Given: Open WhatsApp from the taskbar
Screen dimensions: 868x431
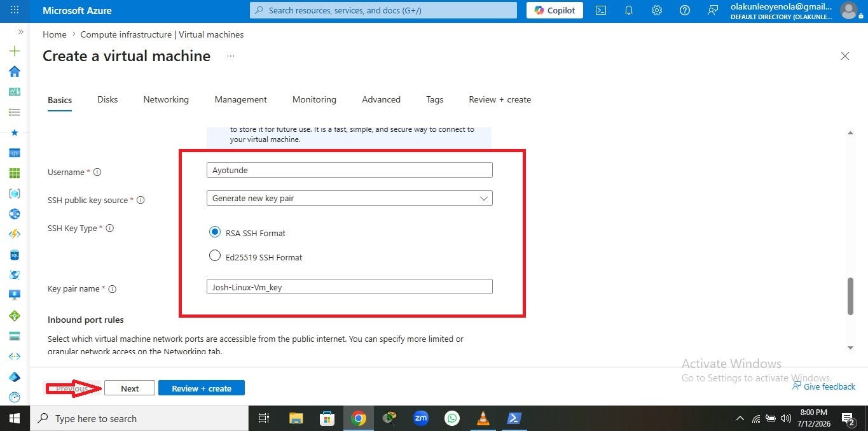Looking at the screenshot, I should pyautogui.click(x=452, y=418).
